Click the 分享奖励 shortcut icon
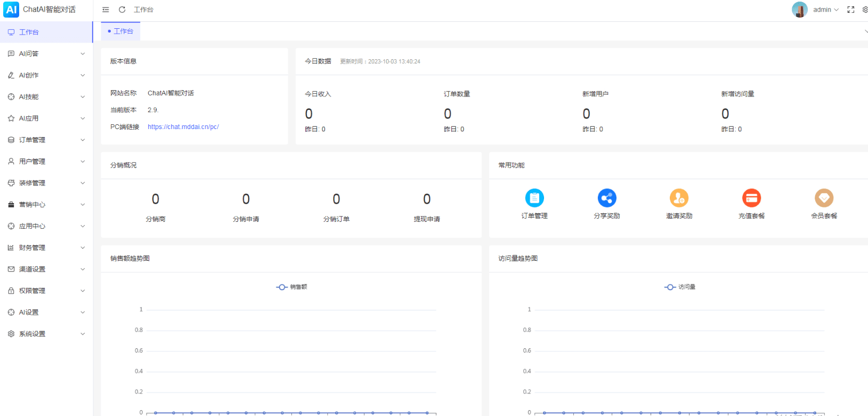 pos(607,198)
